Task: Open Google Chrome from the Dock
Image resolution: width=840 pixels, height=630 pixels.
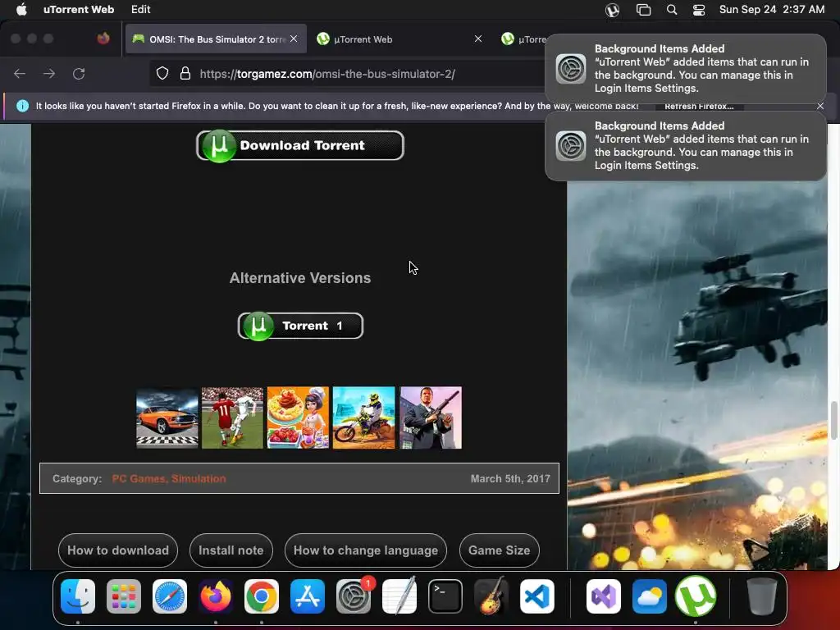Action: click(262, 596)
